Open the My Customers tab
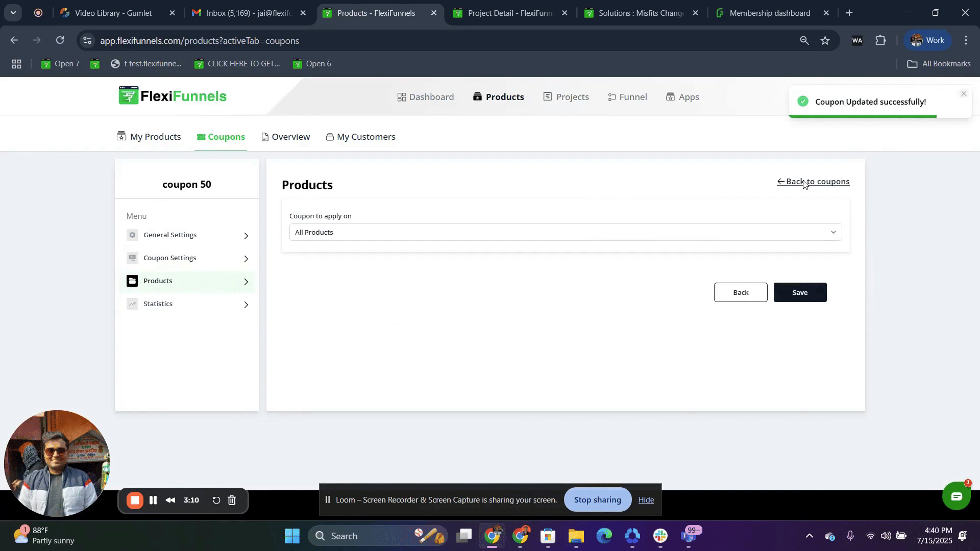This screenshot has height=551, width=980. pos(360,137)
